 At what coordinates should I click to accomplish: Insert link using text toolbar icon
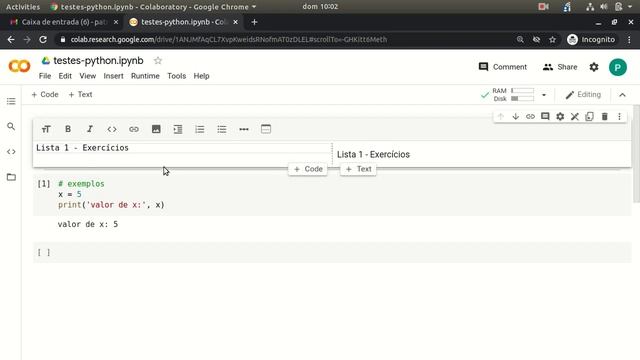[x=134, y=129]
